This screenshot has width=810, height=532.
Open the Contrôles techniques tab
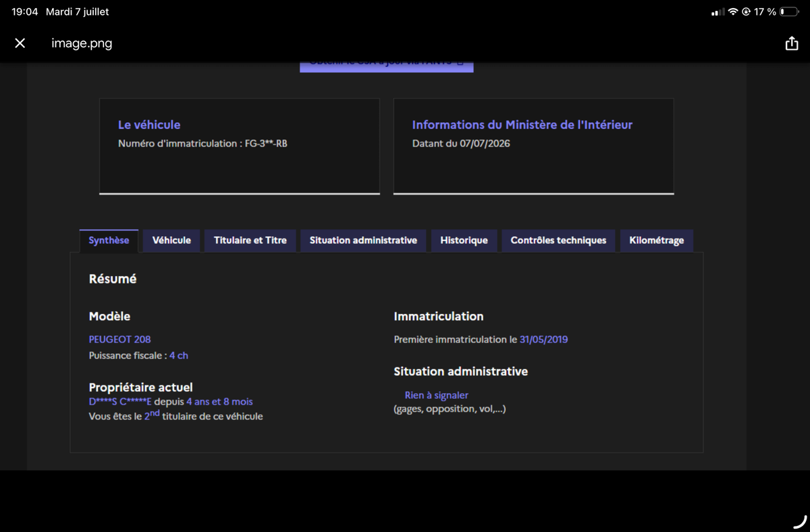point(558,240)
